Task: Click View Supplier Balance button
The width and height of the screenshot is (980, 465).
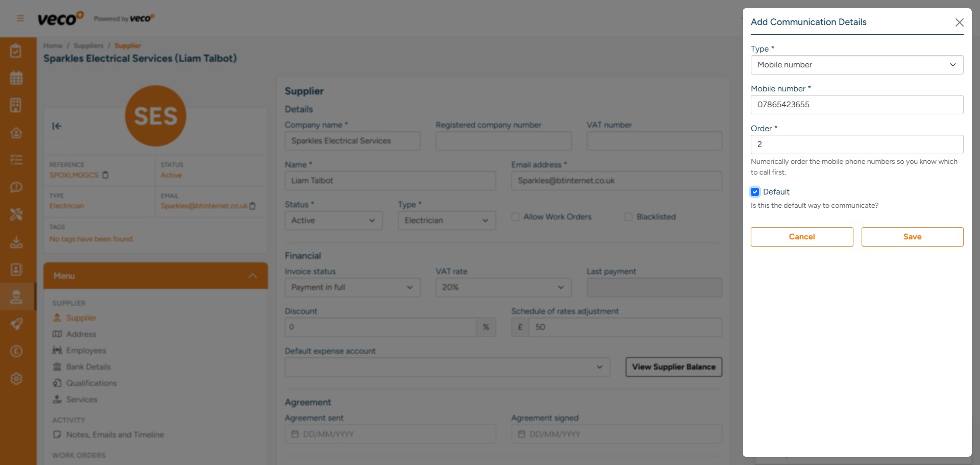Action: pos(674,367)
